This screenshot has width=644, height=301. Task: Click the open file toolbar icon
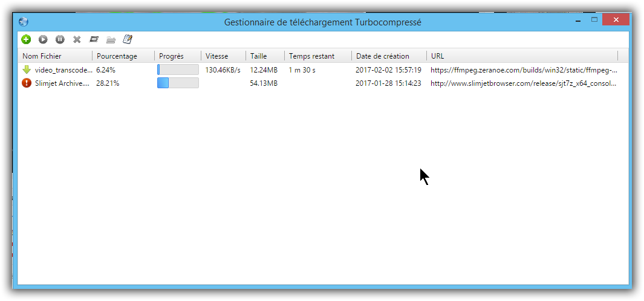(x=94, y=39)
